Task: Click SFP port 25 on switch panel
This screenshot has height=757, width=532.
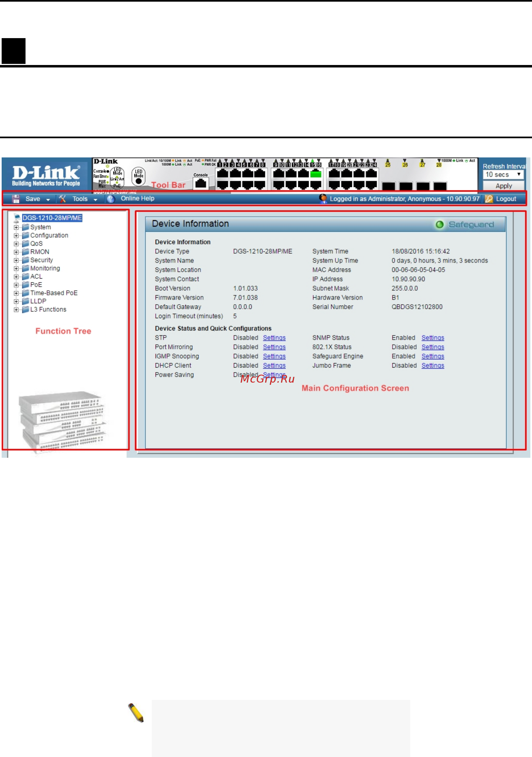Action: pyautogui.click(x=389, y=186)
